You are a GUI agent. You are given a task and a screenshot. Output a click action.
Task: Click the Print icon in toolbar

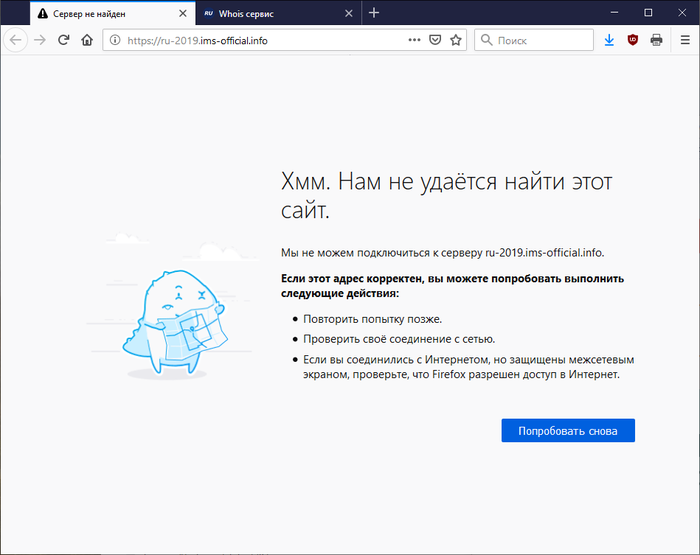(x=656, y=40)
